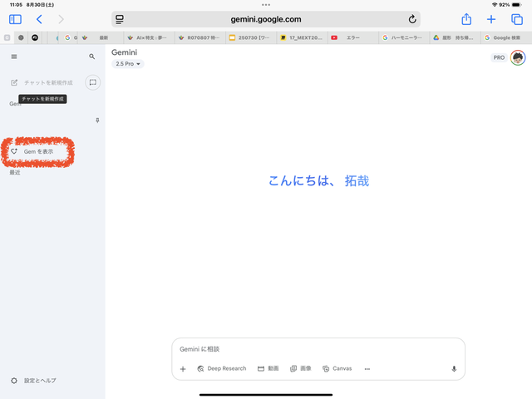Screen dimensions: 532x399
Task: Switch to the Google 検索 tab
Action: coord(506,37)
